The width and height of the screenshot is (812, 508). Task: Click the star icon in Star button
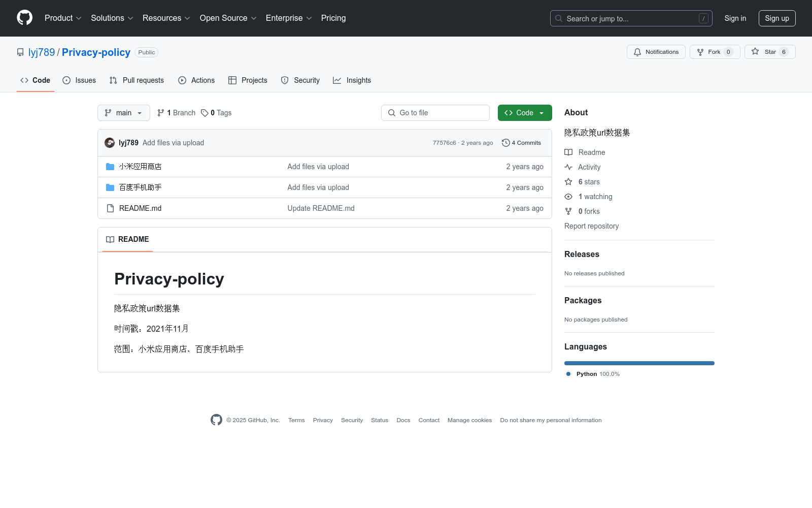point(755,52)
